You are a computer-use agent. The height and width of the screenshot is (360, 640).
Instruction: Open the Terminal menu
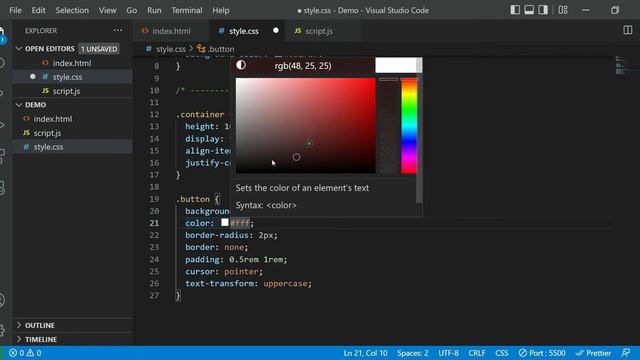click(187, 10)
